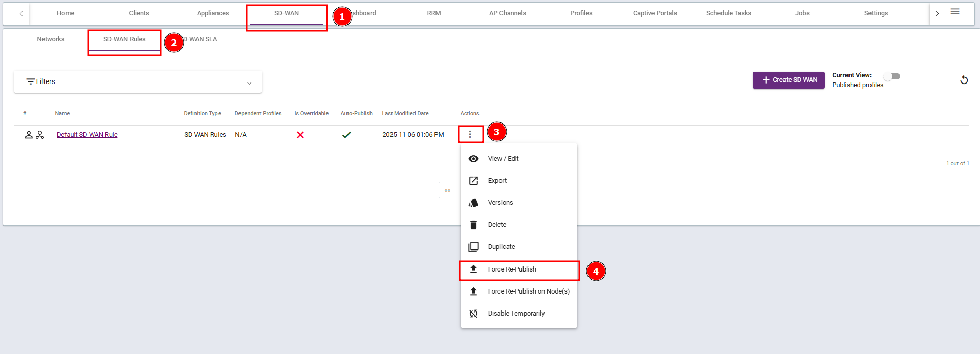This screenshot has height=354, width=980.
Task: Select the SD-WAN tab
Action: click(x=287, y=13)
